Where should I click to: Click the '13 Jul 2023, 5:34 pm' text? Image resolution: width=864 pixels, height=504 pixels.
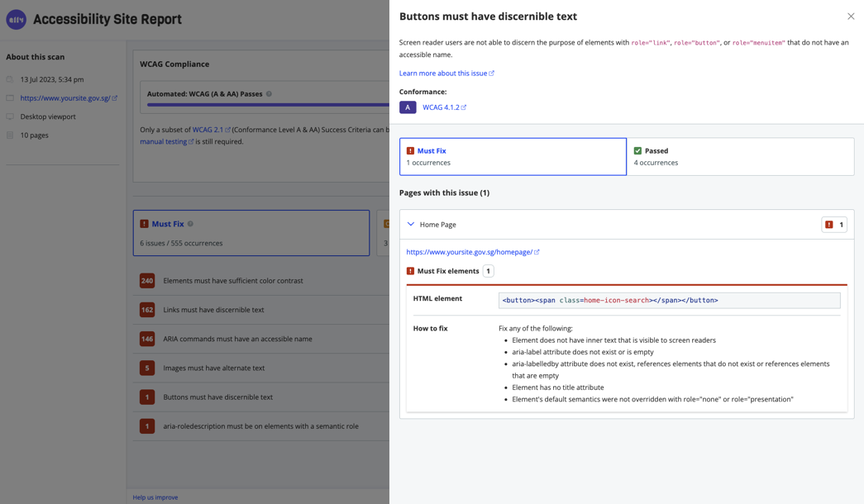coord(52,79)
